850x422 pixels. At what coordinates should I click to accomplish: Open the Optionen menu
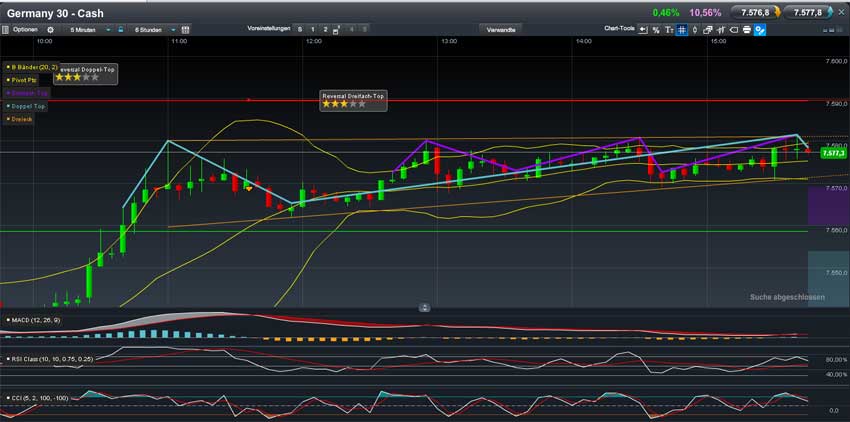click(25, 30)
